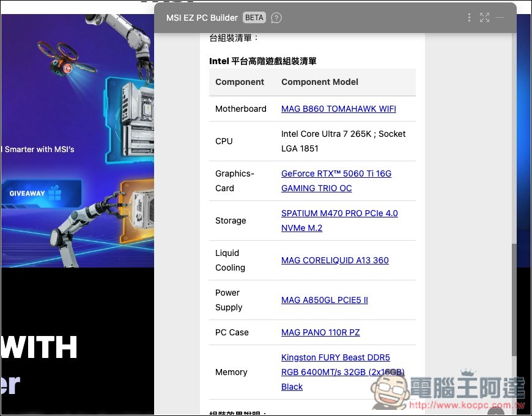Minimize the EZ PC Builder panel

500,18
